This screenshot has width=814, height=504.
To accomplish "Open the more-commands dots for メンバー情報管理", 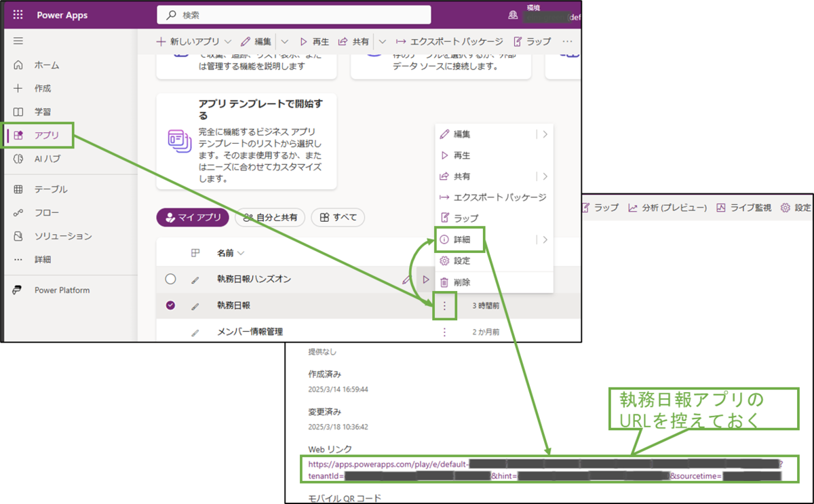I will (444, 332).
